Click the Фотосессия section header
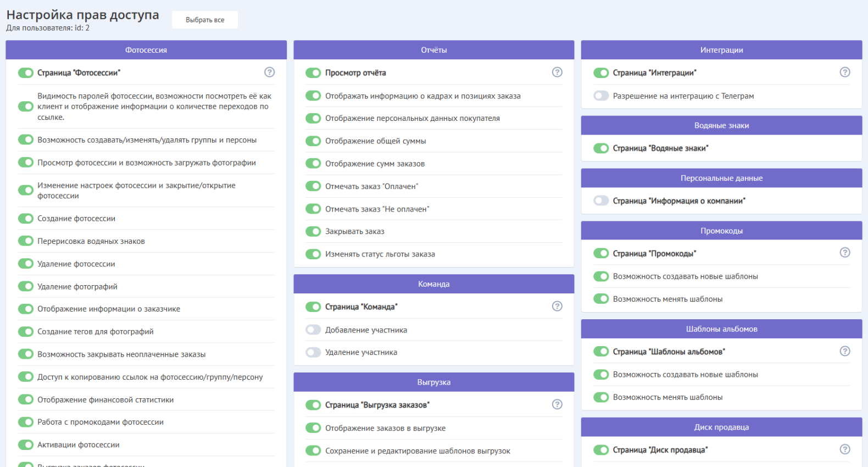 (x=146, y=50)
